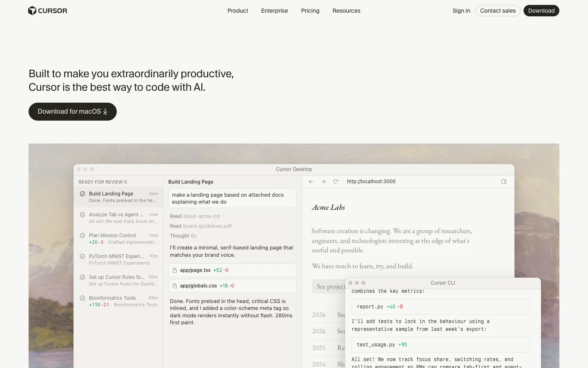Toggle the check circle on Bioinformatics Tools

click(x=83, y=298)
